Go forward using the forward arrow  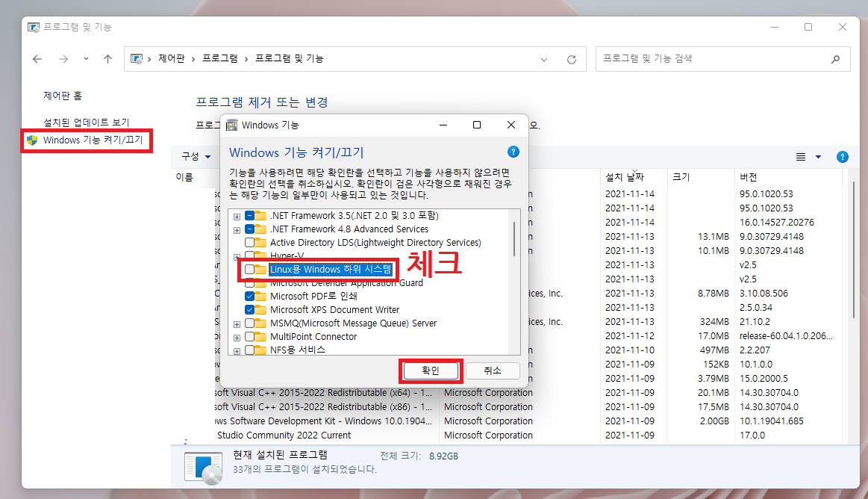[63, 59]
